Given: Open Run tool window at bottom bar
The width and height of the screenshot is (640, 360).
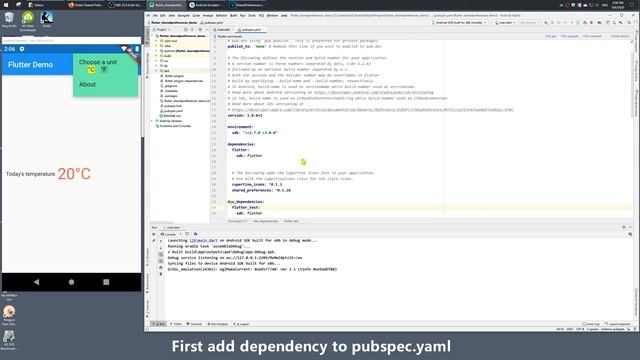Looking at the screenshot, I should coord(159,324).
